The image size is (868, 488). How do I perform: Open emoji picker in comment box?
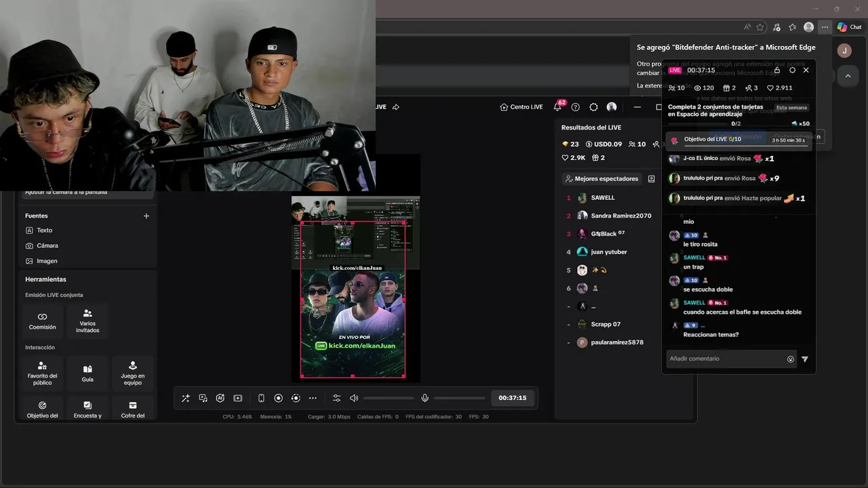pyautogui.click(x=791, y=359)
